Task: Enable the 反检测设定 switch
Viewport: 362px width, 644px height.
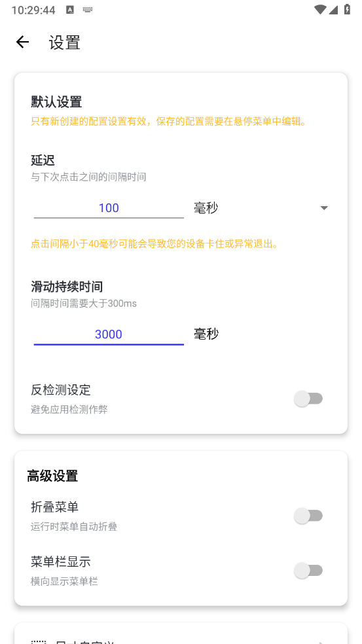Action: tap(308, 399)
